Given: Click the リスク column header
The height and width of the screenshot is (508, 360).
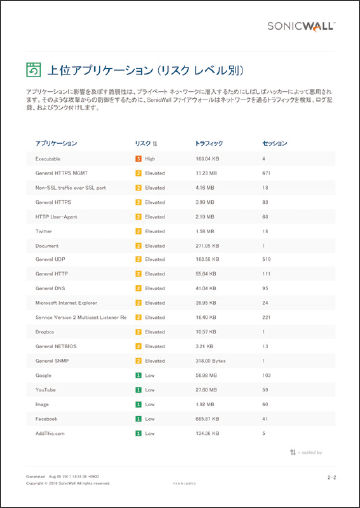Looking at the screenshot, I should tap(143, 143).
